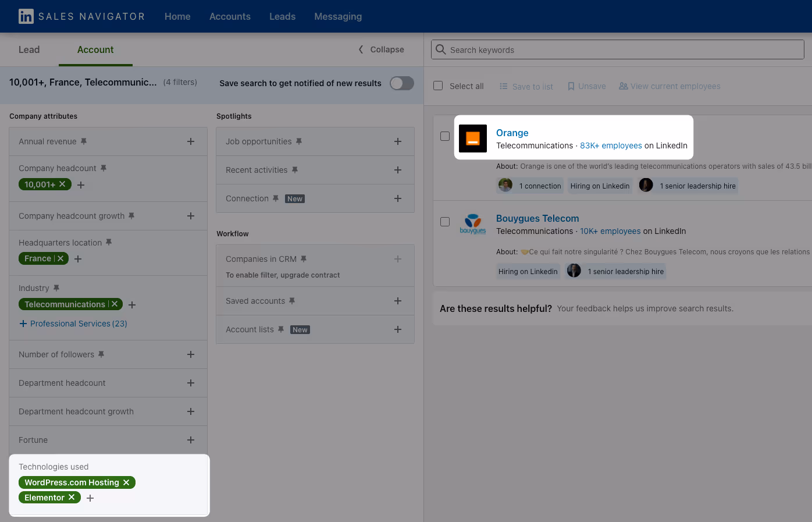Open the Leads menu item

282,16
